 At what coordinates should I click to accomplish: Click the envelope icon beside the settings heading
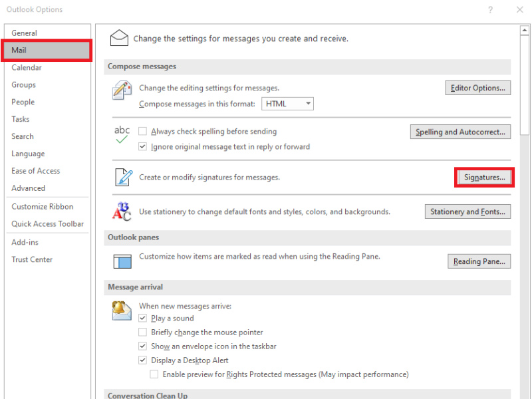coord(119,38)
